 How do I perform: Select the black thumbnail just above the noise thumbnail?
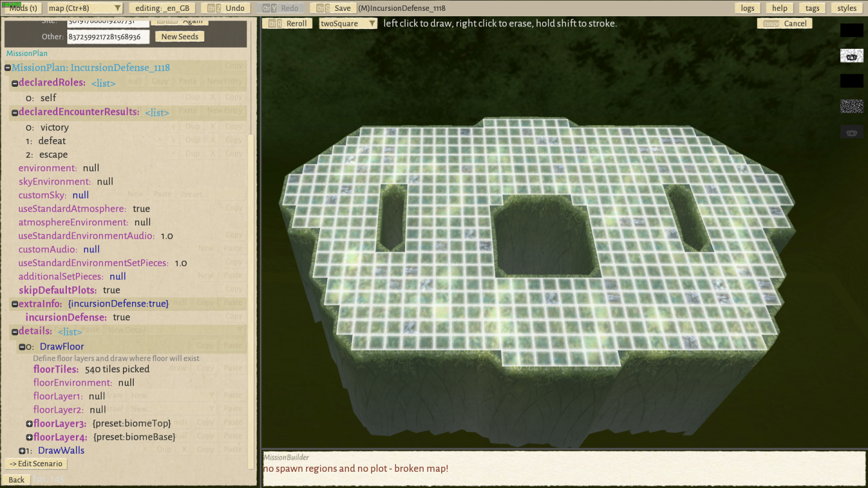pyautogui.click(x=852, y=81)
